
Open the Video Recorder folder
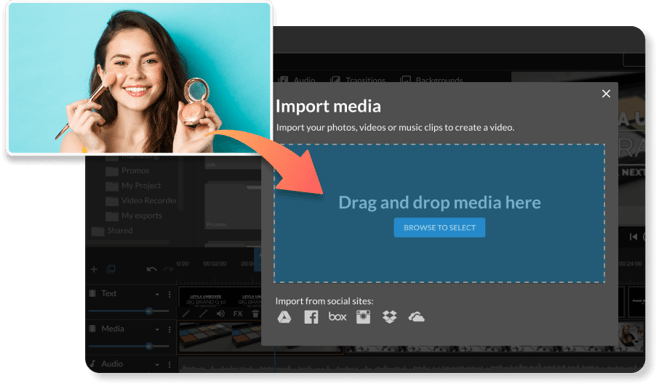point(141,201)
